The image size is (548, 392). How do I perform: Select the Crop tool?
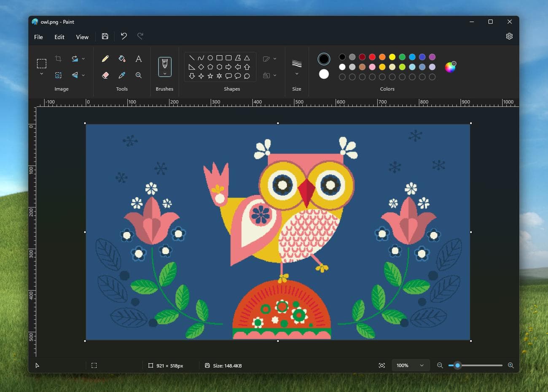point(58,59)
